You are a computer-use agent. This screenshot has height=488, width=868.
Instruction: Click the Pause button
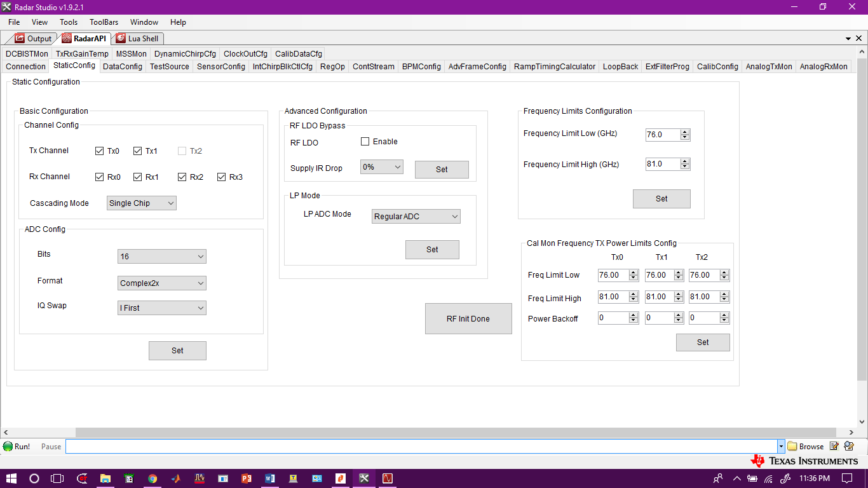[x=51, y=447]
